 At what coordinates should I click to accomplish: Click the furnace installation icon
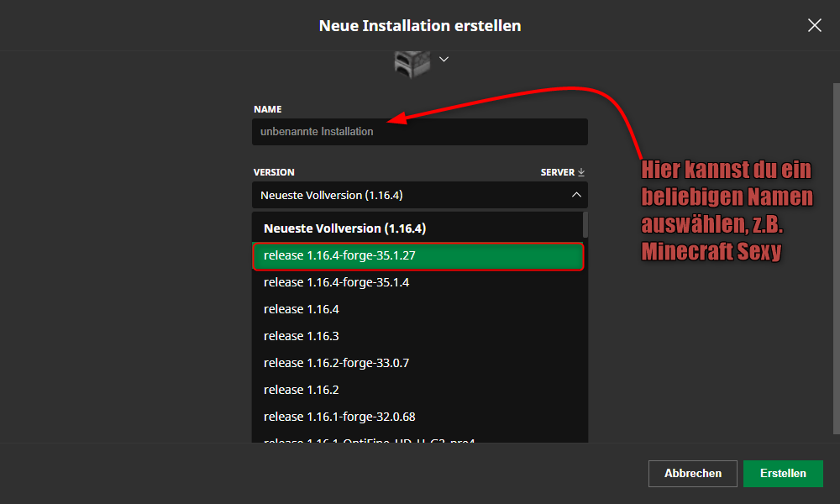pos(412,64)
